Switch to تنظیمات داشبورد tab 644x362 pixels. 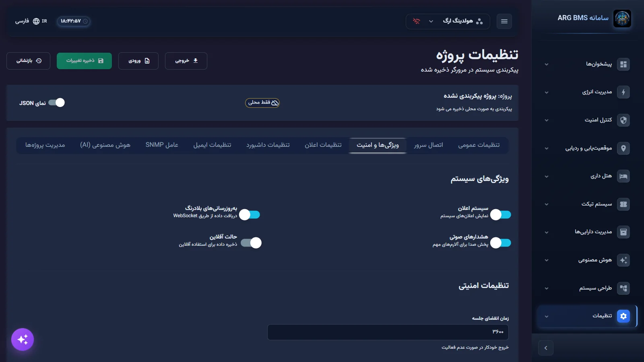[268, 145]
